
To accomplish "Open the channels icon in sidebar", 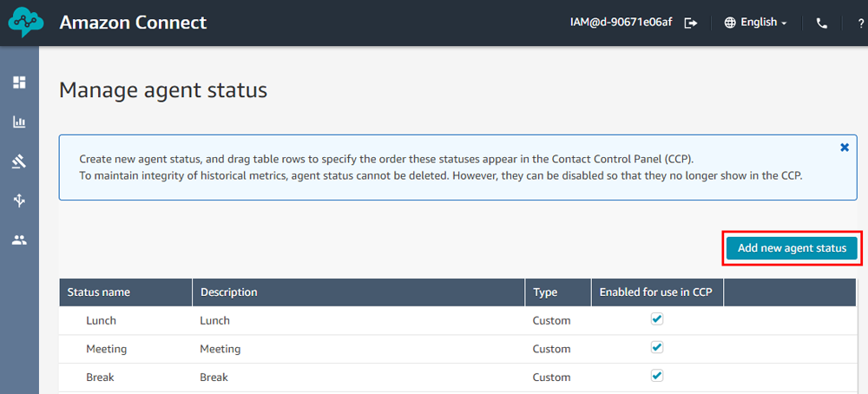I will click(x=19, y=200).
